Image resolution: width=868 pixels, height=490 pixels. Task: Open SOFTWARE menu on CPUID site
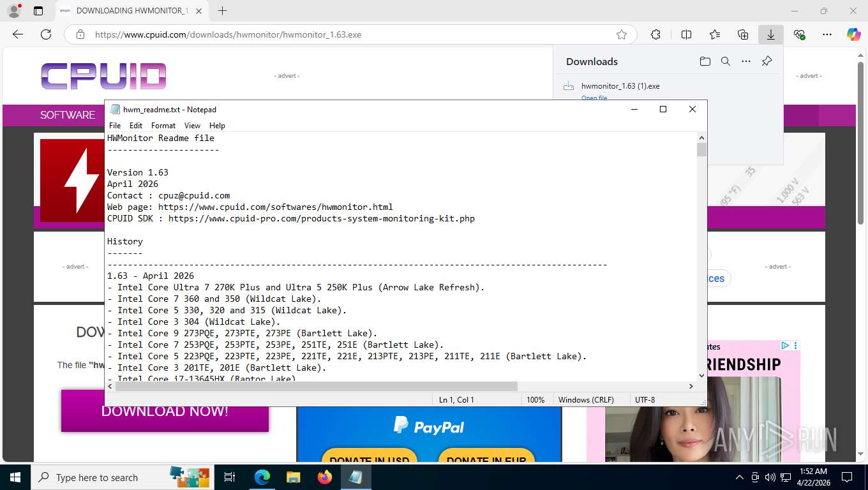68,115
